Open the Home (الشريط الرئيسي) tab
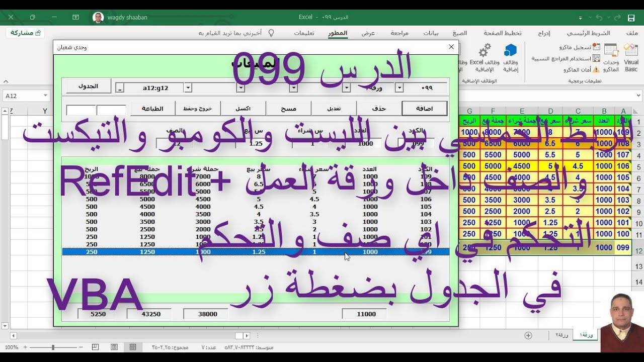Image resolution: width=644 pixels, height=362 pixels. click(588, 33)
